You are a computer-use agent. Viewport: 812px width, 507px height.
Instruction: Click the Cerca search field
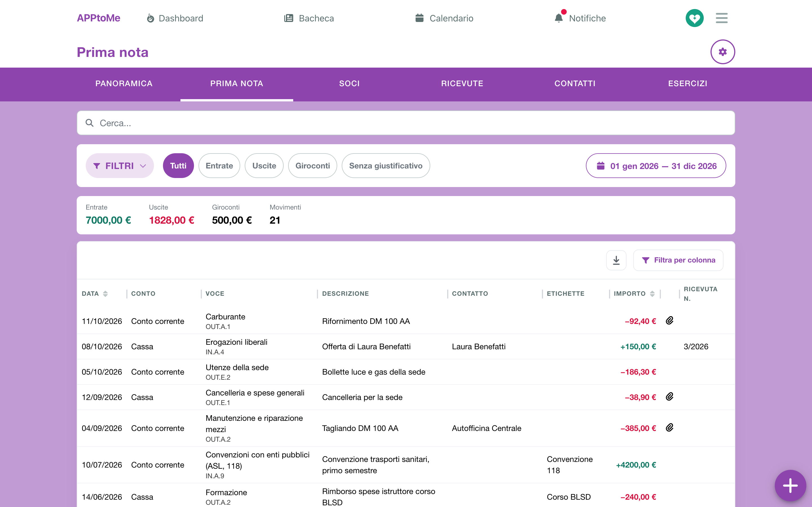point(406,123)
